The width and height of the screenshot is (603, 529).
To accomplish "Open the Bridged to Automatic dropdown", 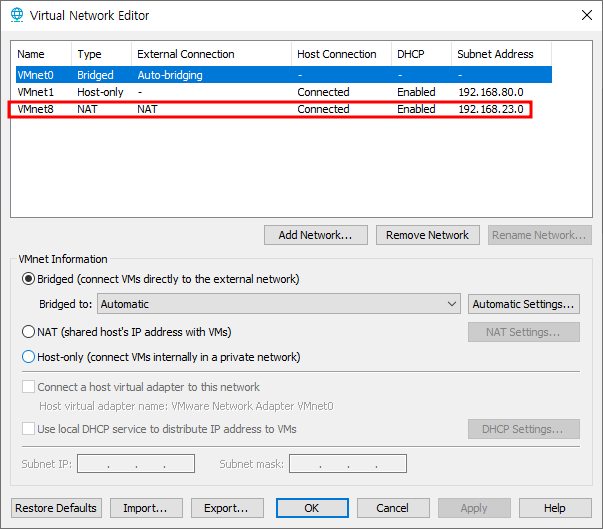I will point(279,304).
